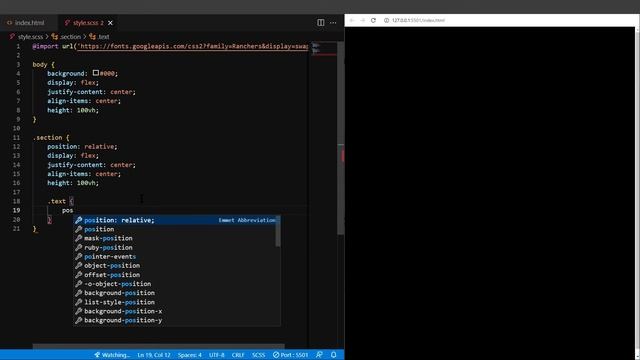Open Go to Line via 'Ln 19, Col 12'

154,355
